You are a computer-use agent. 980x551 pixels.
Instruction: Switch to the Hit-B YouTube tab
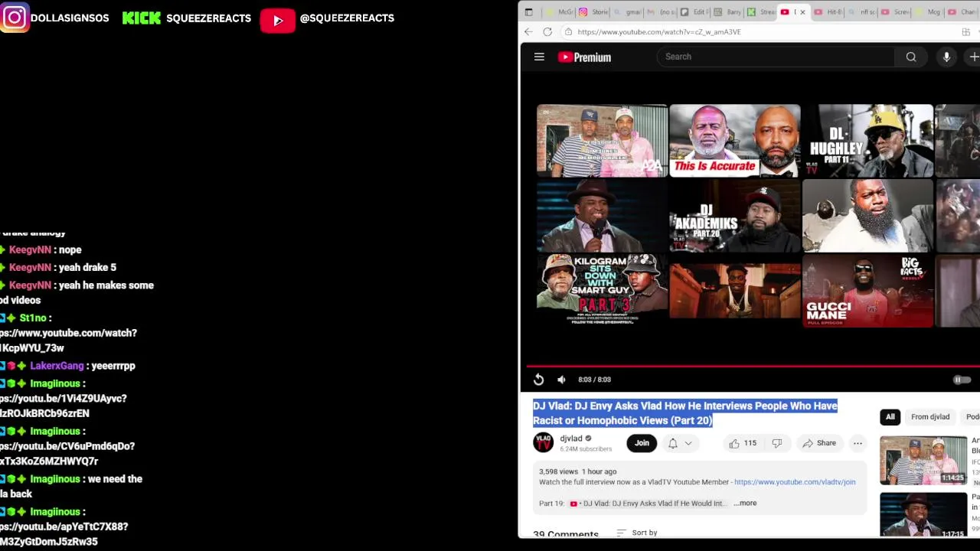829,12
